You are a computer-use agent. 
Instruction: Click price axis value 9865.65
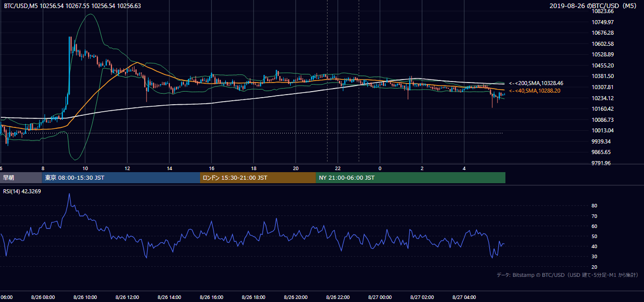(601, 152)
